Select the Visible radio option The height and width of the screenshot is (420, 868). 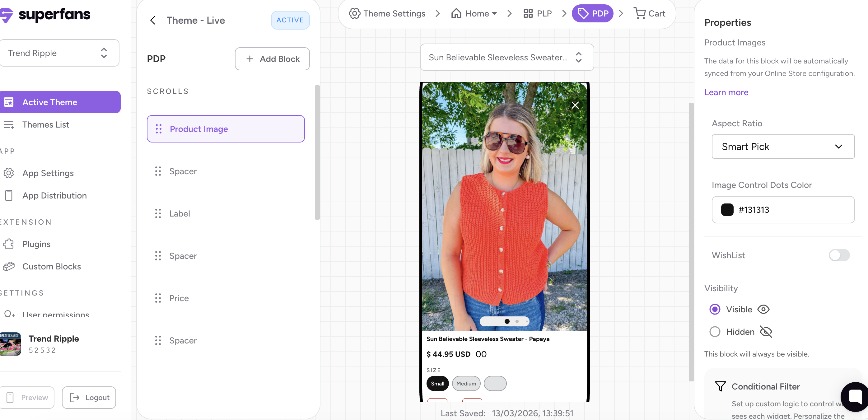click(x=715, y=309)
